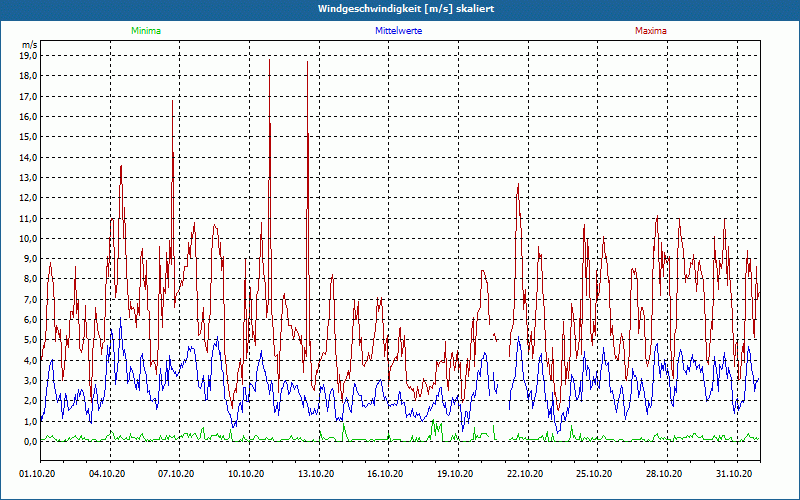Click the 19.10.20 date label

455,474
